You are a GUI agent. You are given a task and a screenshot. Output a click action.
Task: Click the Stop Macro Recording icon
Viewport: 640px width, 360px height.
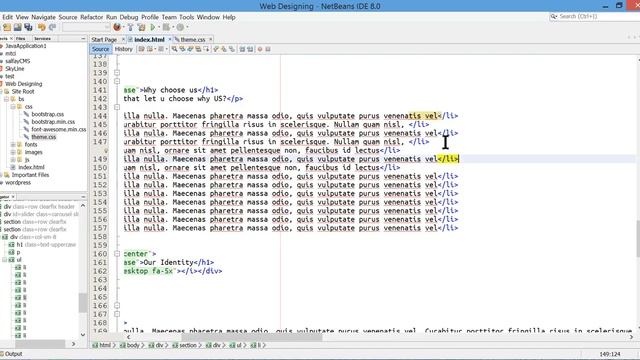click(x=268, y=49)
